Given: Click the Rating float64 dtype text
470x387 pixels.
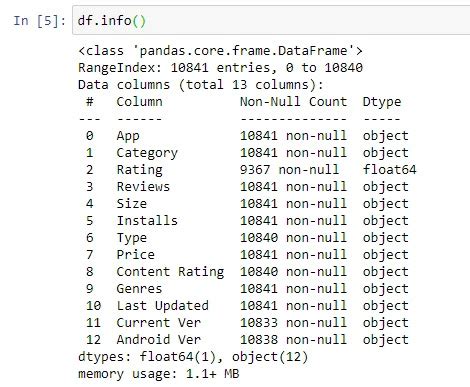Looking at the screenshot, I should click(389, 169).
